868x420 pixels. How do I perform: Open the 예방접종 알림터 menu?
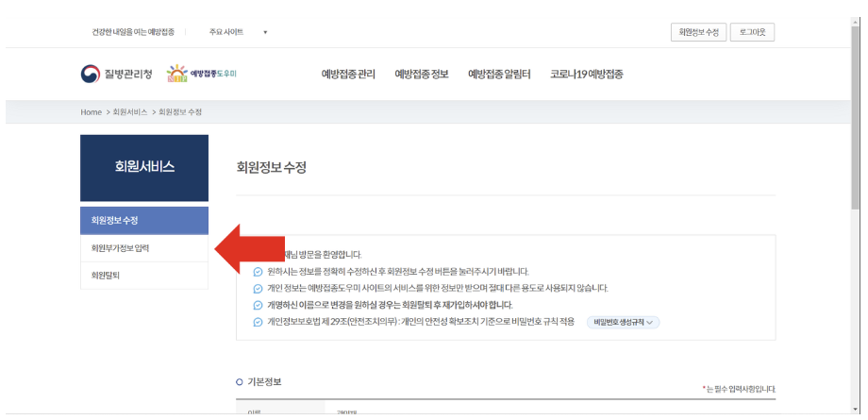499,75
